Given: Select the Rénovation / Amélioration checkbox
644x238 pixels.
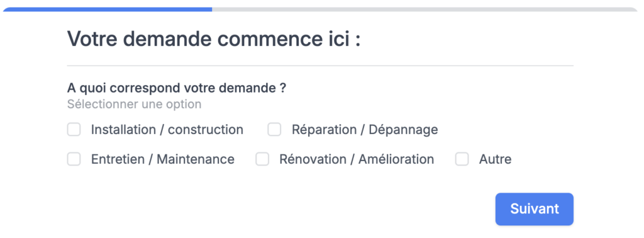Looking at the screenshot, I should (262, 159).
